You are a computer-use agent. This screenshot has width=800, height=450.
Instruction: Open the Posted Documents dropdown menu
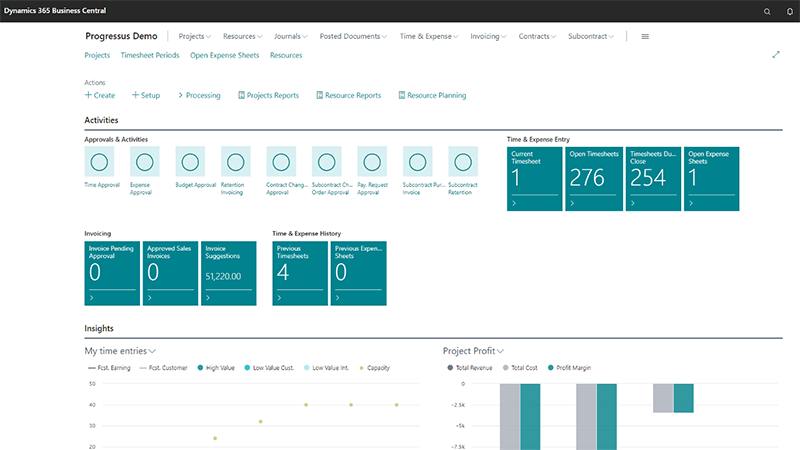pyautogui.click(x=353, y=36)
